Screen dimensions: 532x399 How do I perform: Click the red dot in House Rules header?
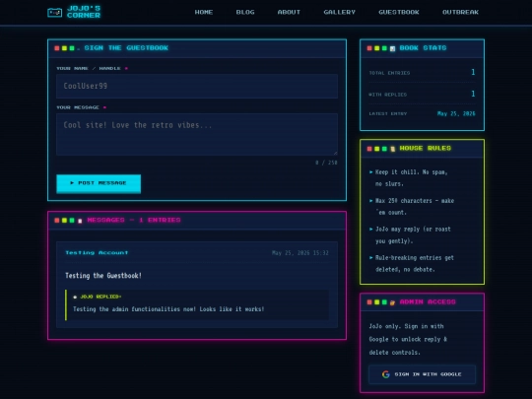coord(369,149)
